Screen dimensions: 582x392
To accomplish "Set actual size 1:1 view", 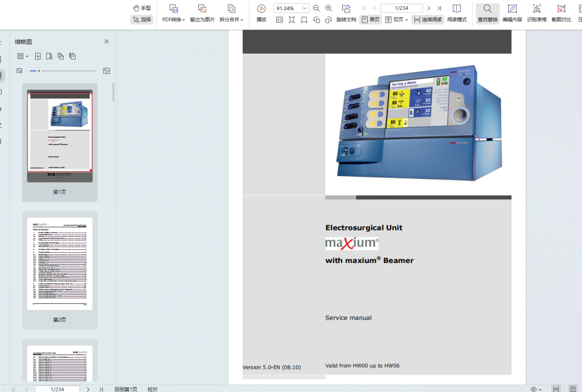I will (280, 20).
